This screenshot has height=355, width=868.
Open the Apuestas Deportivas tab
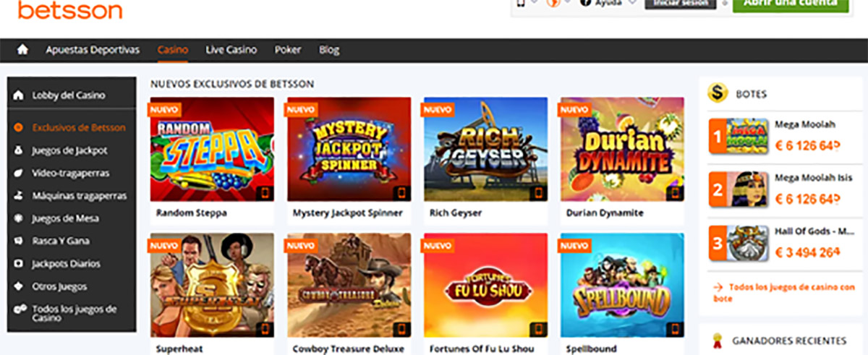click(93, 50)
